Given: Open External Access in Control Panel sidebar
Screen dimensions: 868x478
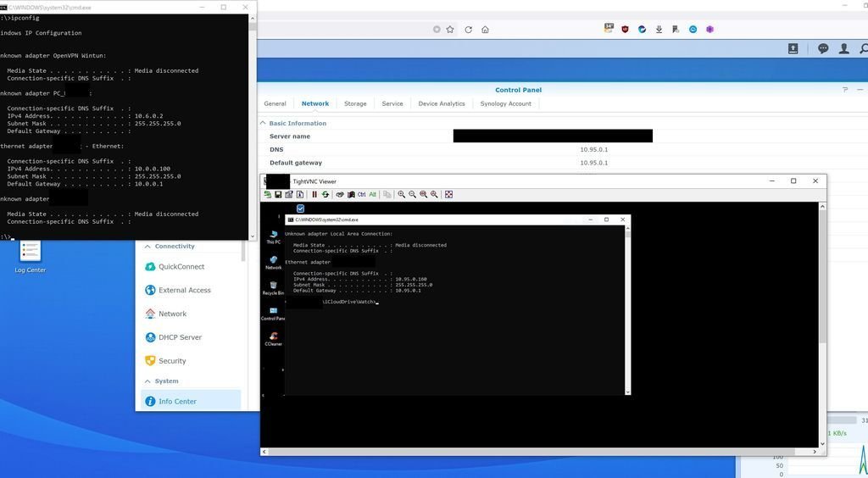Looking at the screenshot, I should [191, 290].
